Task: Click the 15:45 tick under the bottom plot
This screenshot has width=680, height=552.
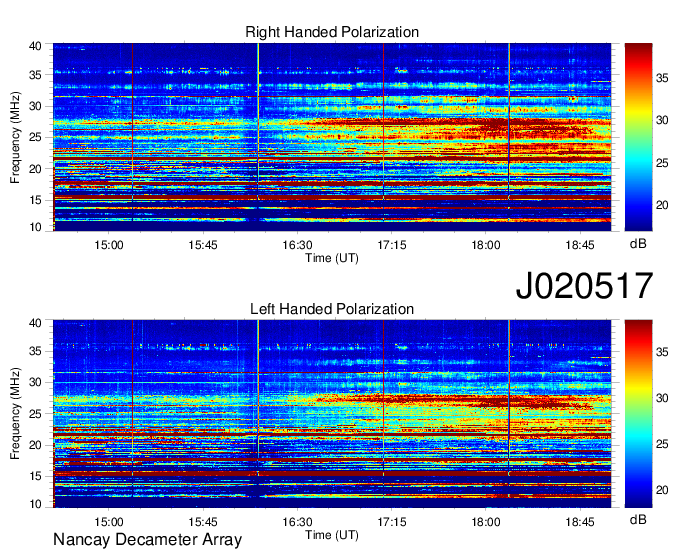Action: click(x=203, y=522)
